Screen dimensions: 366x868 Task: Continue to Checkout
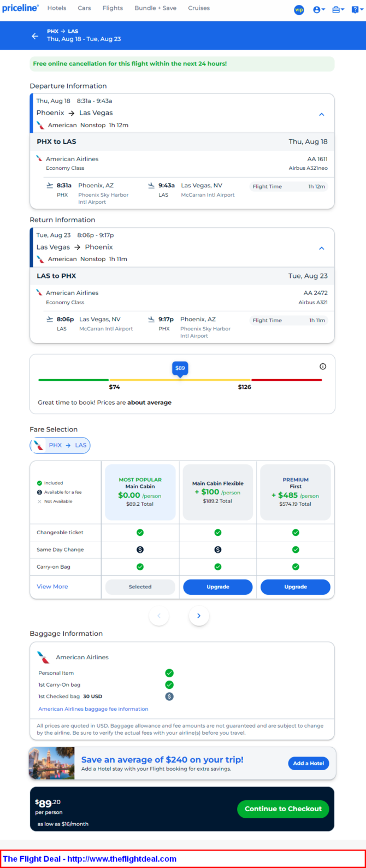tap(283, 809)
